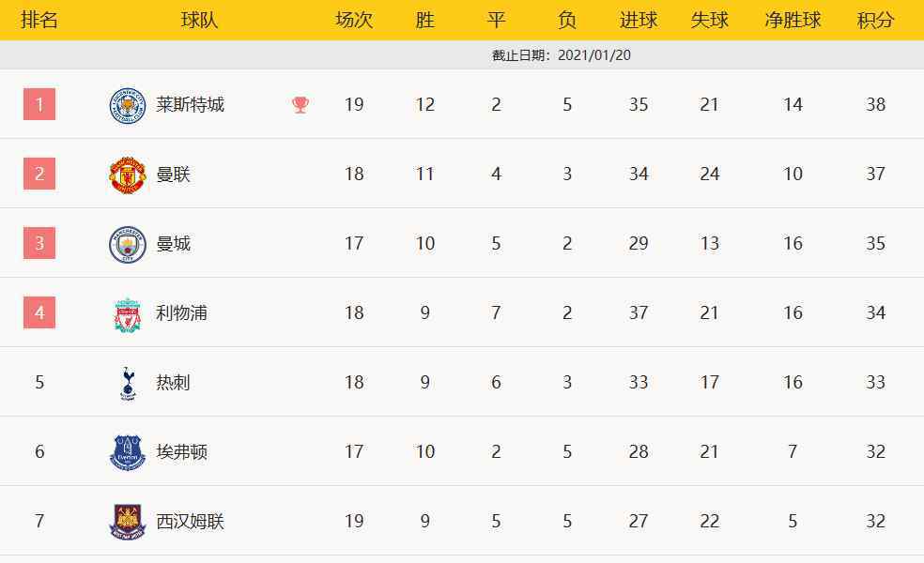Click the red rank 4 badge
Viewport: 924px width, 563px height.
click(x=39, y=312)
